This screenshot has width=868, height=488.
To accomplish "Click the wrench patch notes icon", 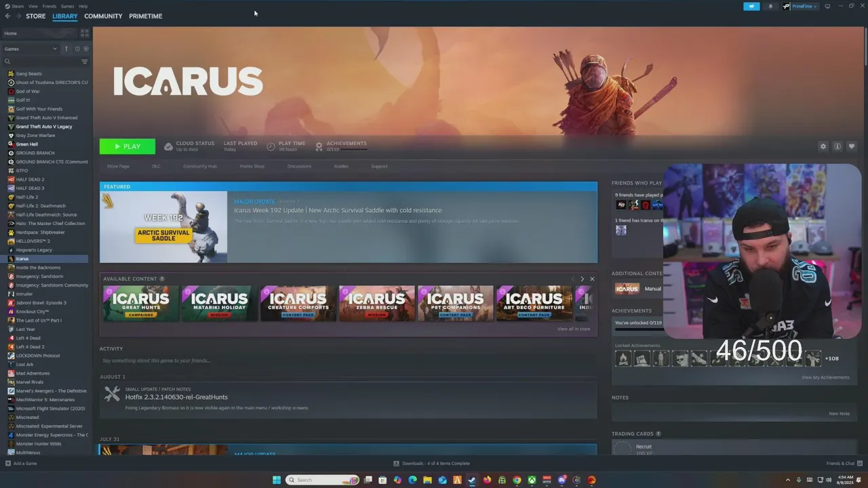I will click(112, 394).
